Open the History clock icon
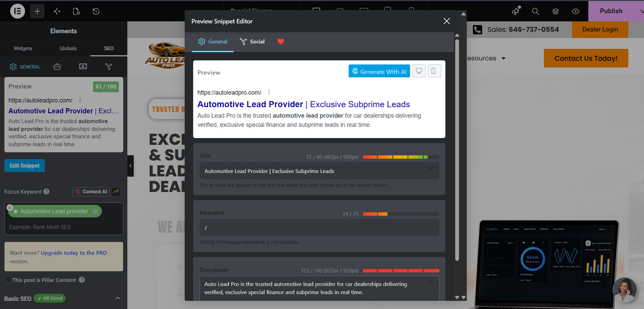 click(96, 11)
